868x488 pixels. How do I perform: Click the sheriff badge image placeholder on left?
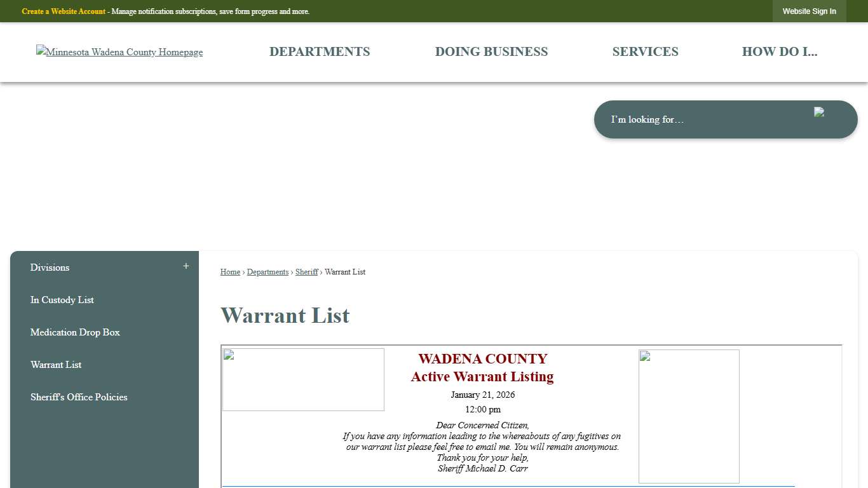303,379
